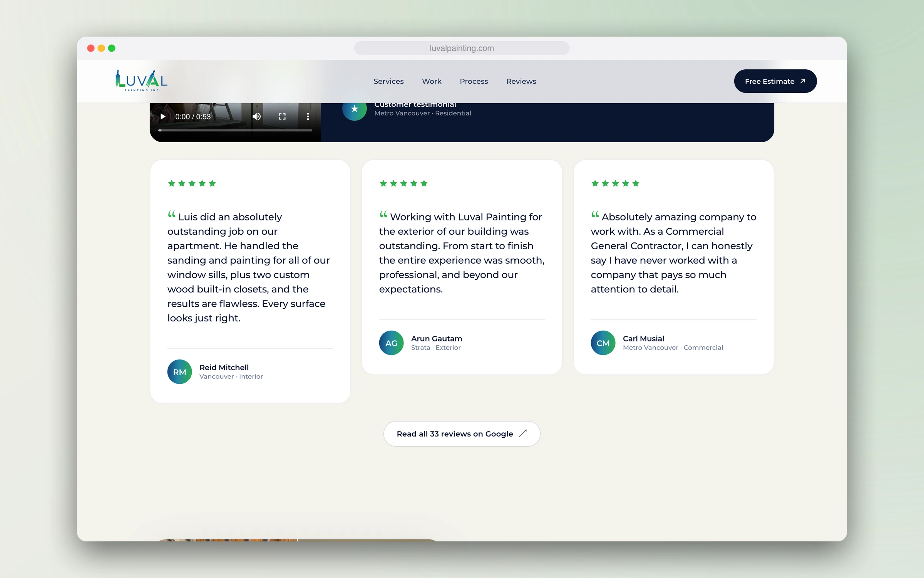Click the arrow icon beside Google reviews link
Screen dimensions: 924x578
tap(523, 434)
